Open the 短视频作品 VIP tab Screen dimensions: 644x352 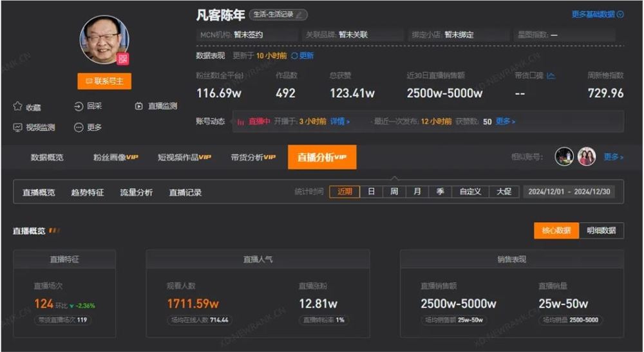coord(184,157)
